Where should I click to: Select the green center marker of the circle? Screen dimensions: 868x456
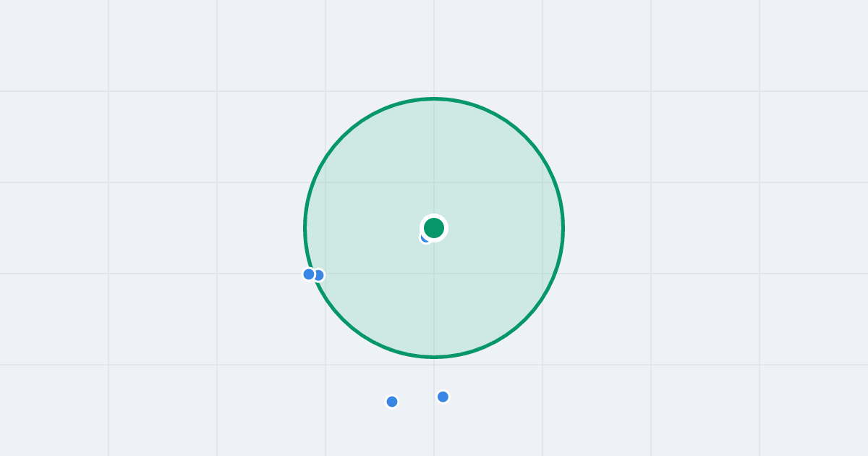434,228
